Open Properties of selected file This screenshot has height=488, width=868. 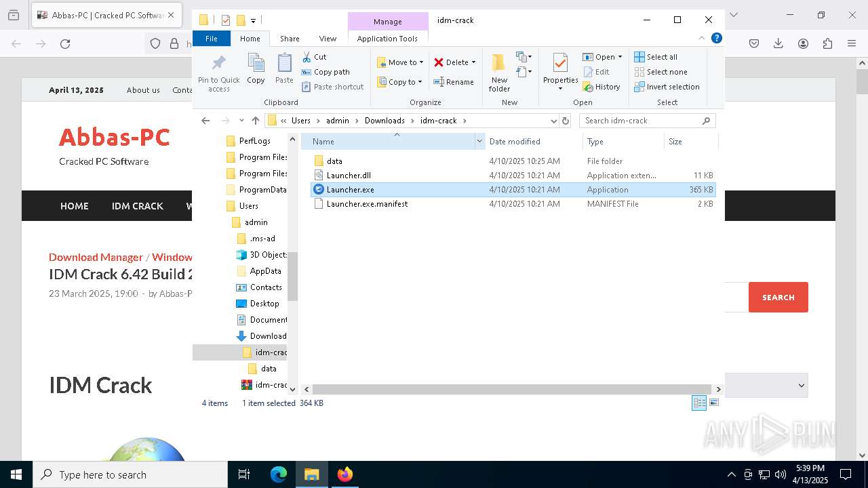(560, 71)
